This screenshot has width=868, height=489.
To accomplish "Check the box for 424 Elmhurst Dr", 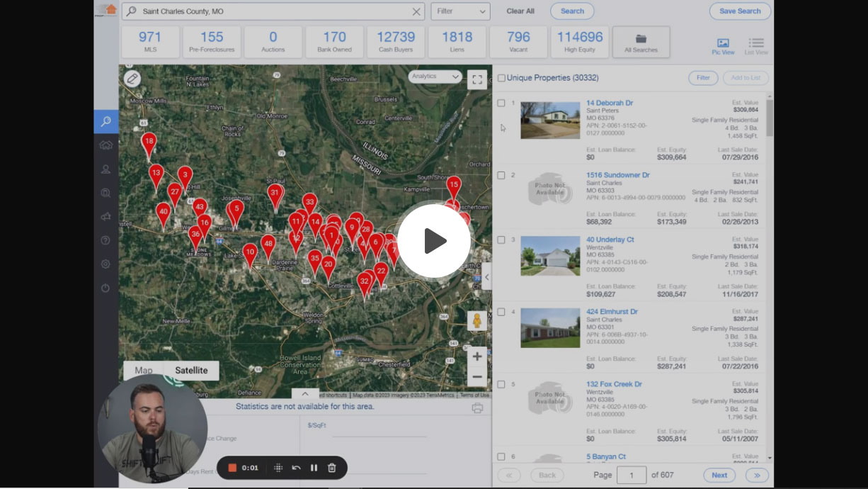I will [x=501, y=312].
